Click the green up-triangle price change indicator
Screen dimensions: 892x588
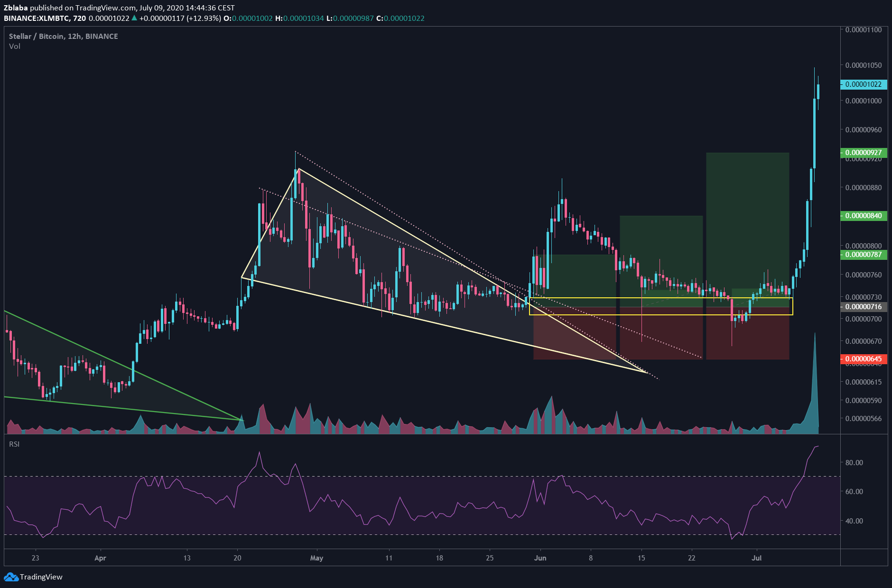pyautogui.click(x=134, y=18)
